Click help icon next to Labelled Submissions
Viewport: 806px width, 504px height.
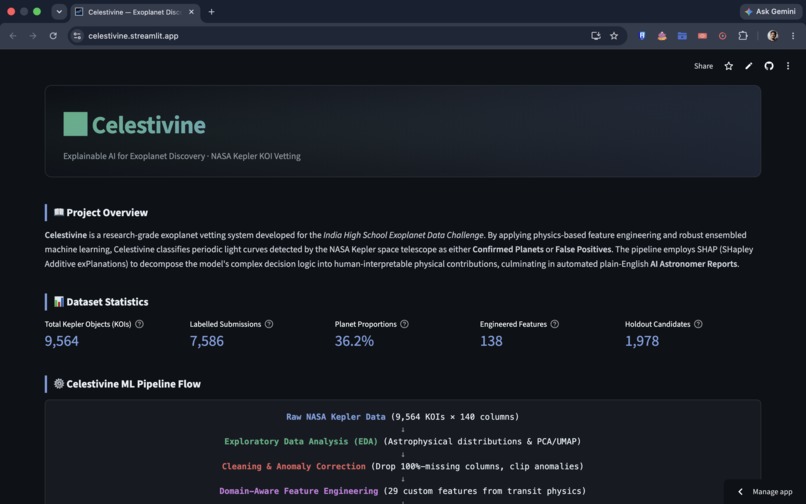[x=269, y=324]
